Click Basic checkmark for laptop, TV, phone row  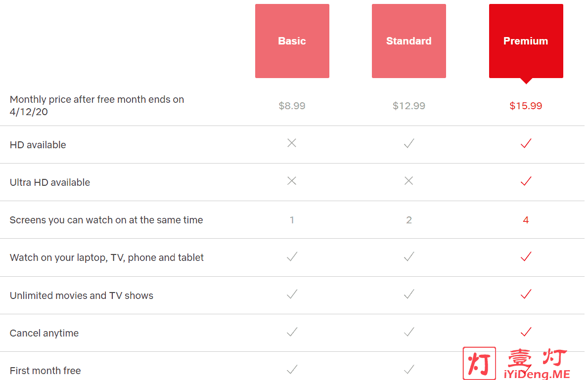292,256
